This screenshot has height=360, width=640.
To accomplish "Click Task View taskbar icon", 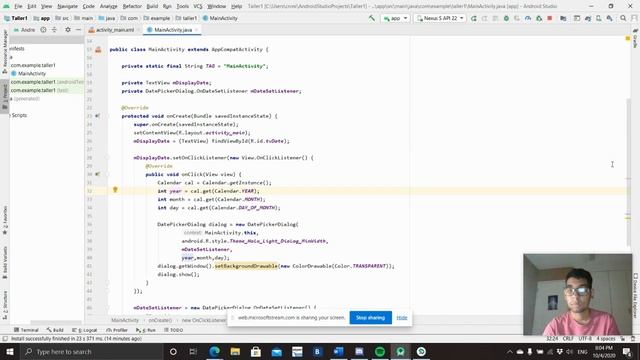I will pyautogui.click(x=193, y=351).
